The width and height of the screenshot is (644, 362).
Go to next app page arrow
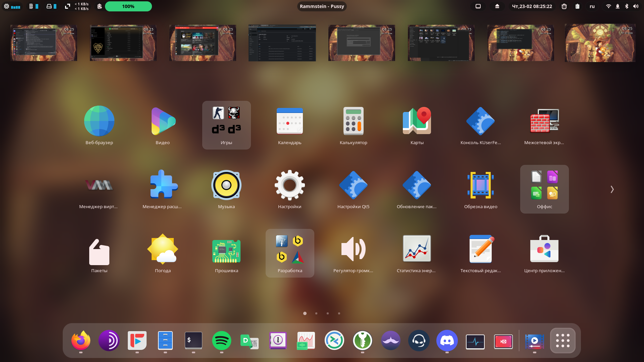pyautogui.click(x=612, y=189)
